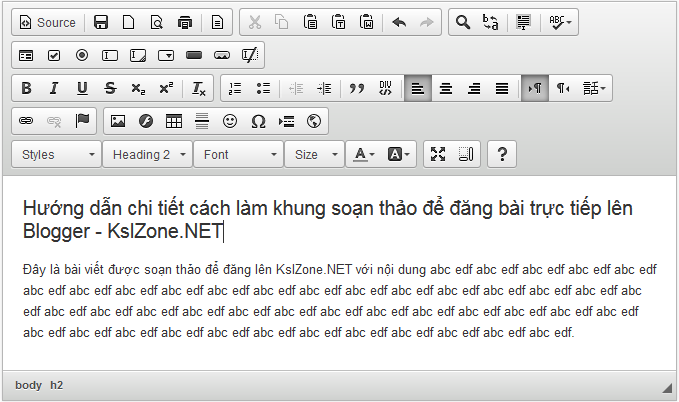Create a Div container

point(385,88)
